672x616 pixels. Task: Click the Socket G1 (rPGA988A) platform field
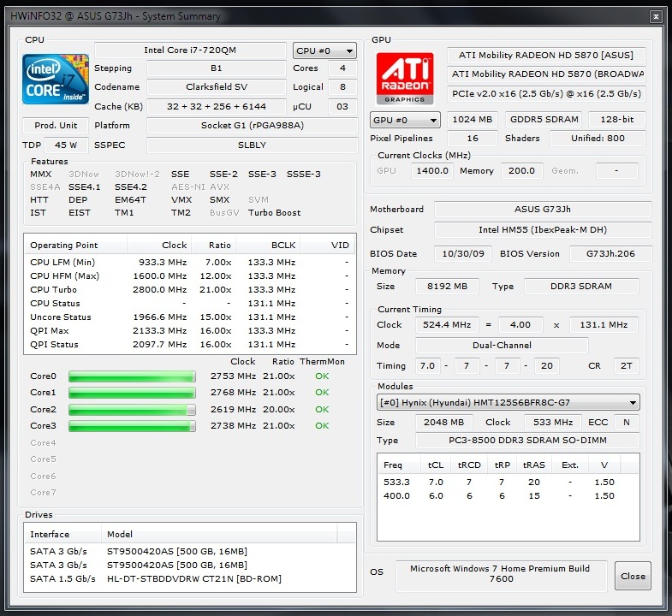(x=253, y=126)
